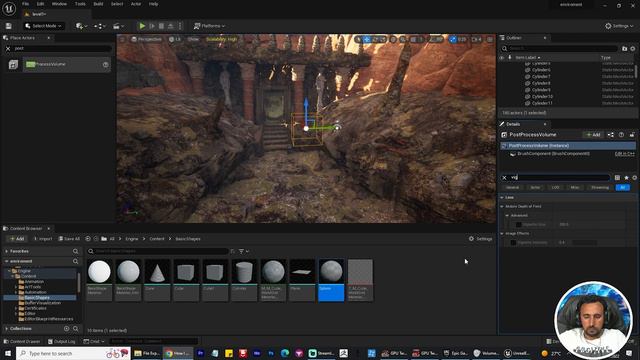This screenshot has height=360, width=640.
Task: Select BrushComponent in the Details component list
Action: tap(553, 154)
